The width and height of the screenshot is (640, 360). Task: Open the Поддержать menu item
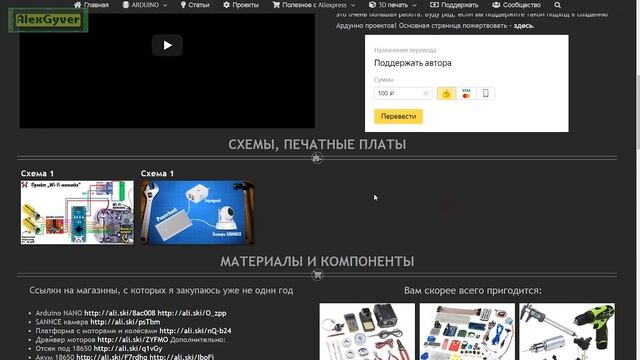tap(454, 5)
